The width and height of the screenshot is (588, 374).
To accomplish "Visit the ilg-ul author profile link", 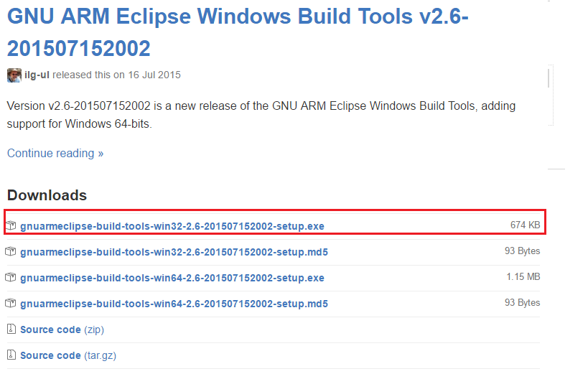I will (37, 75).
